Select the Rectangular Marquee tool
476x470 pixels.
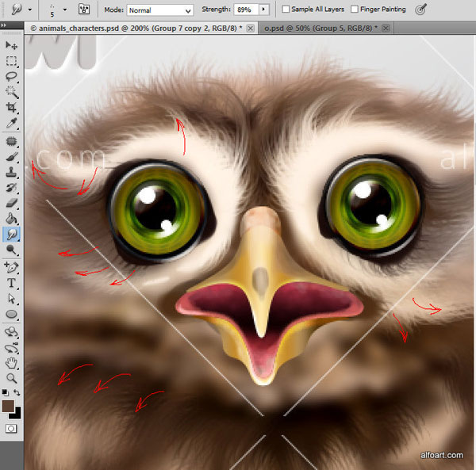[12, 61]
